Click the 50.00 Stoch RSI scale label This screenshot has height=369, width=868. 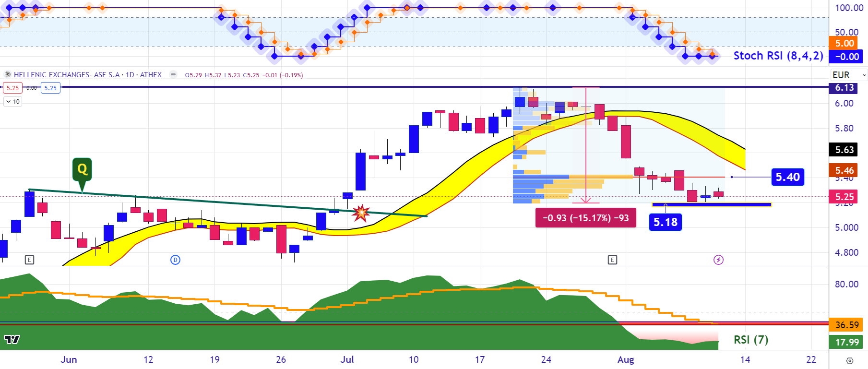846,32
